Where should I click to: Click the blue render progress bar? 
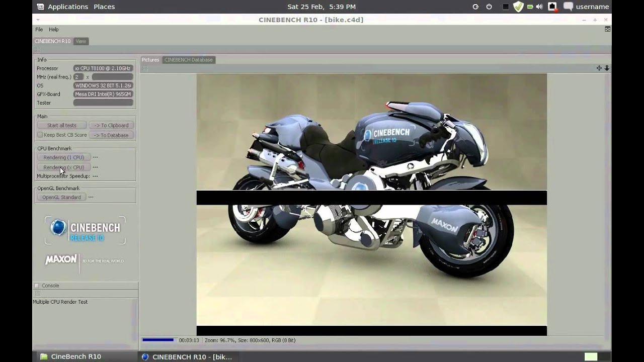point(158,340)
